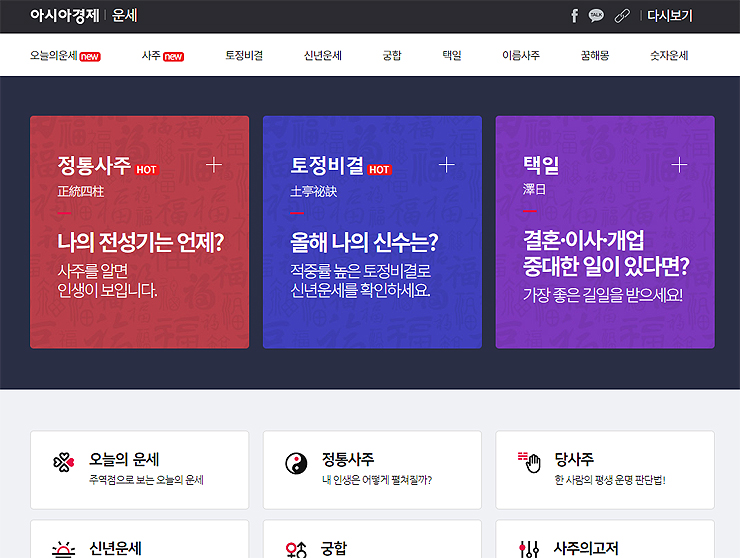Open 사주 menu item

point(151,55)
